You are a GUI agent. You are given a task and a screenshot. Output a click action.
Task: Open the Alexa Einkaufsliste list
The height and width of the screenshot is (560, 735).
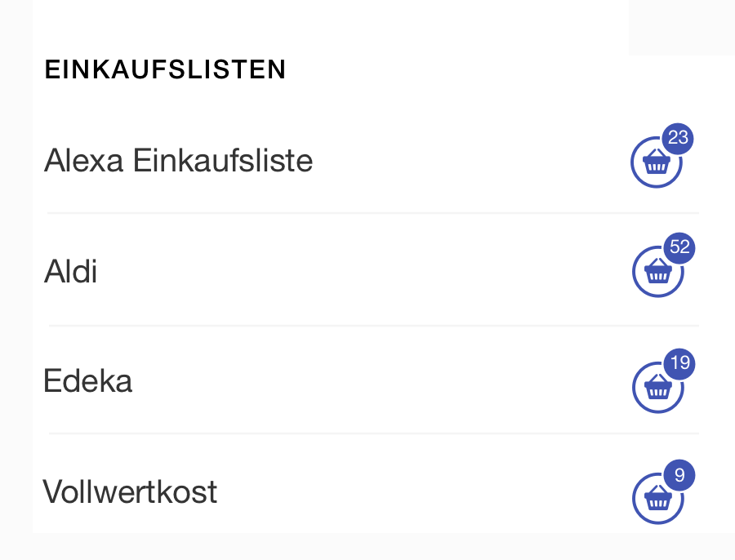point(178,161)
